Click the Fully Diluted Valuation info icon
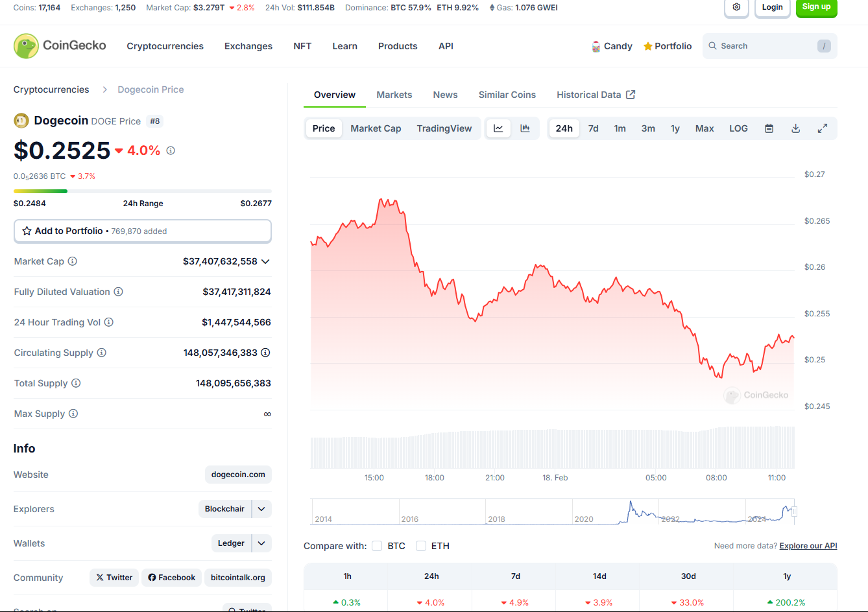The image size is (868, 612). pyautogui.click(x=118, y=292)
